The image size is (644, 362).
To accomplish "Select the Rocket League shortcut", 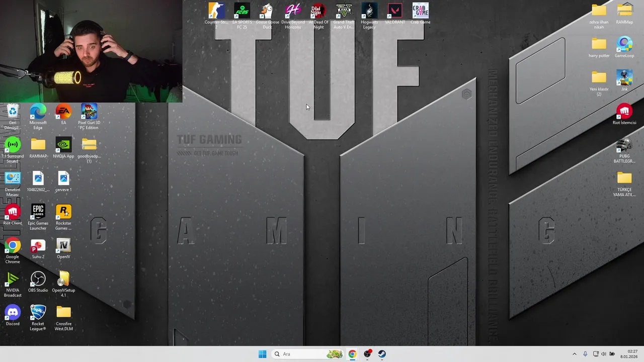I will [38, 312].
